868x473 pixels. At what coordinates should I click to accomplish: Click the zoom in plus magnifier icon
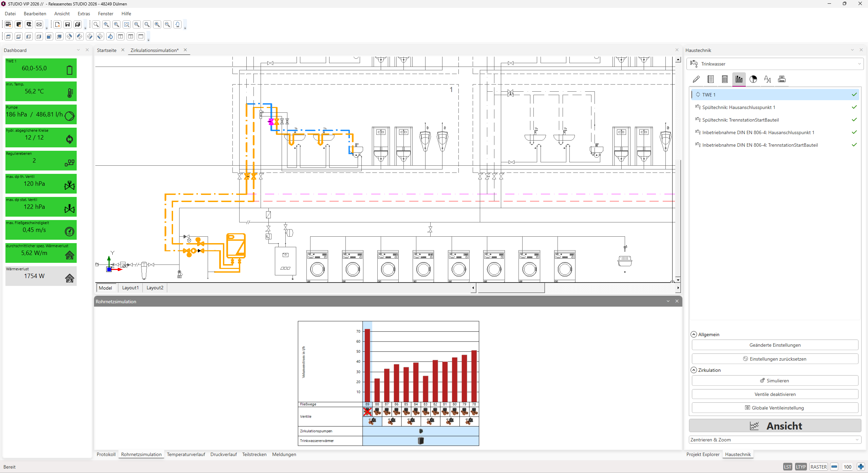pos(157,24)
